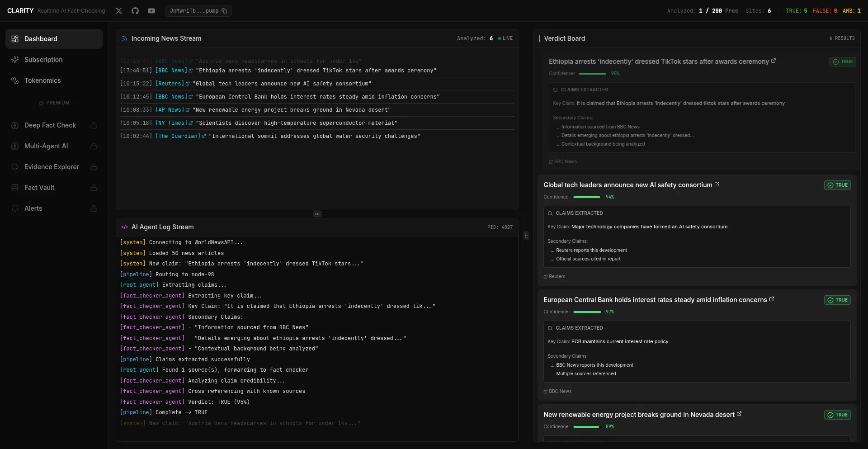Open the Reuters source link under AI consortium verdict
868x449 pixels.
555,276
